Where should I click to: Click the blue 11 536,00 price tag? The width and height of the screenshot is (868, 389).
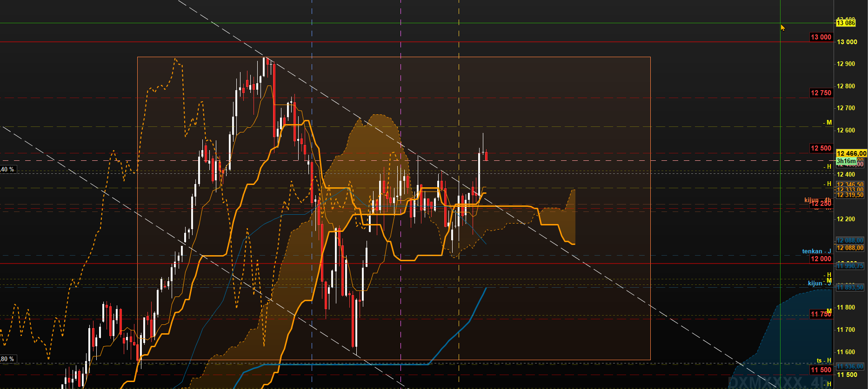pyautogui.click(x=850, y=366)
